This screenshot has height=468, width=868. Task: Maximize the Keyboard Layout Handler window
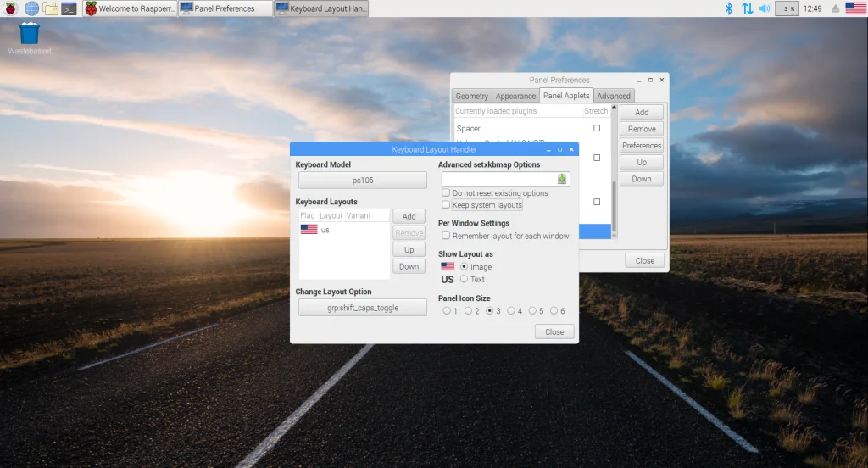coord(559,149)
